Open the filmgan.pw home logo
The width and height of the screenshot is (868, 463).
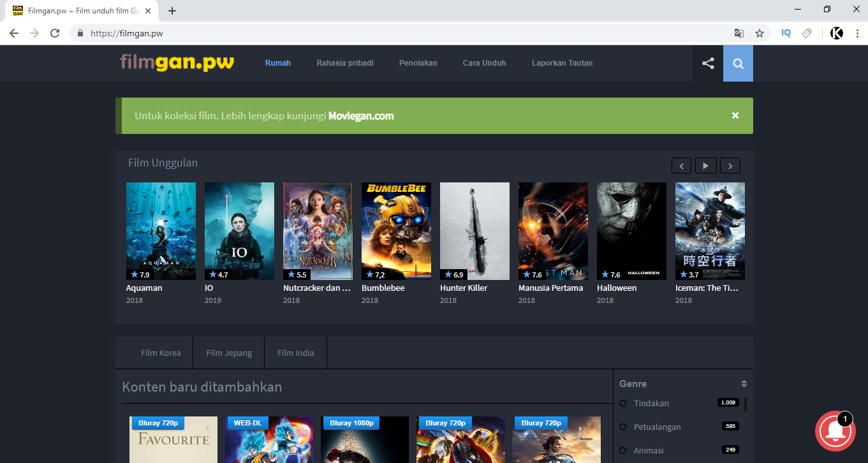[x=177, y=62]
